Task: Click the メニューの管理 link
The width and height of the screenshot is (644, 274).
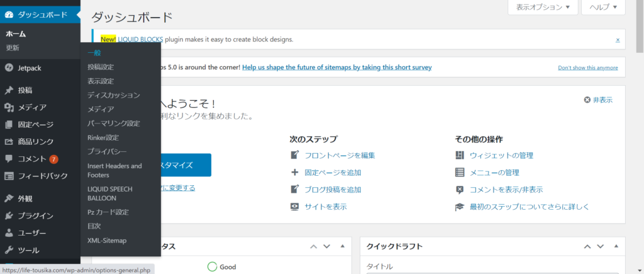Action: click(494, 173)
